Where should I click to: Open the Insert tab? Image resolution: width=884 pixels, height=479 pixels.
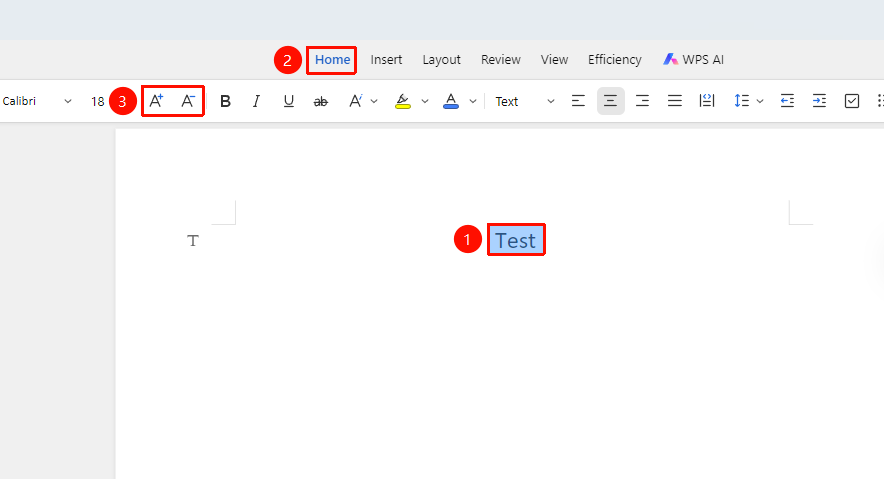tap(386, 60)
